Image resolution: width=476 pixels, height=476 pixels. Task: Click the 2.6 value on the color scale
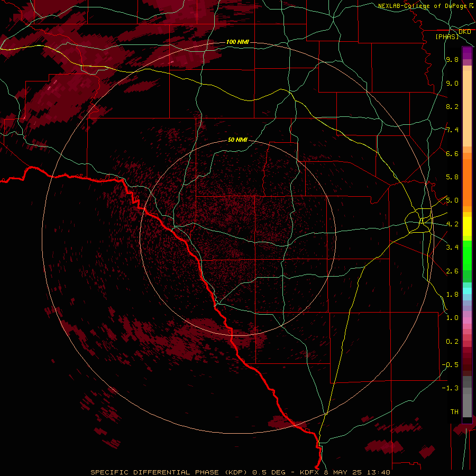(x=452, y=271)
